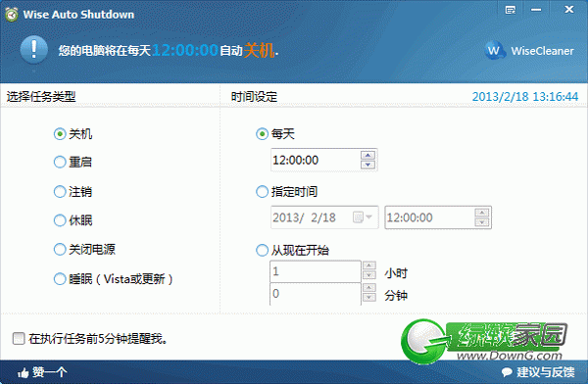Increase daily time with up arrow
The width and height of the screenshot is (588, 384).
pos(367,155)
